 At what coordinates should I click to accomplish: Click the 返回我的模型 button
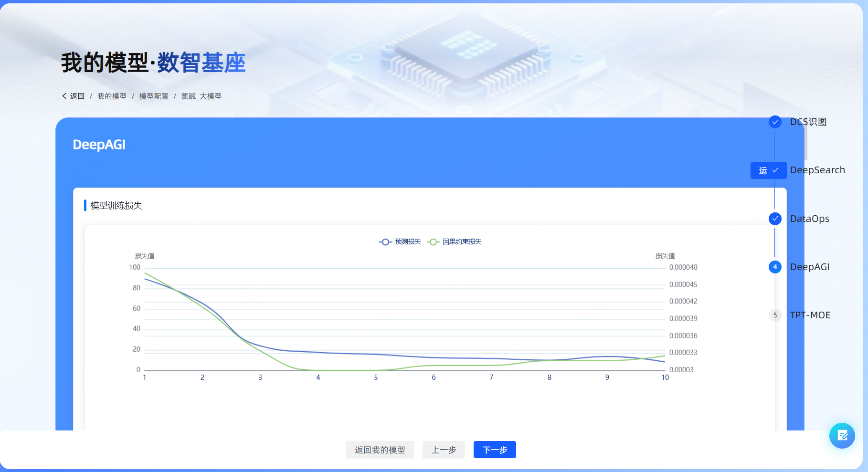[380, 450]
